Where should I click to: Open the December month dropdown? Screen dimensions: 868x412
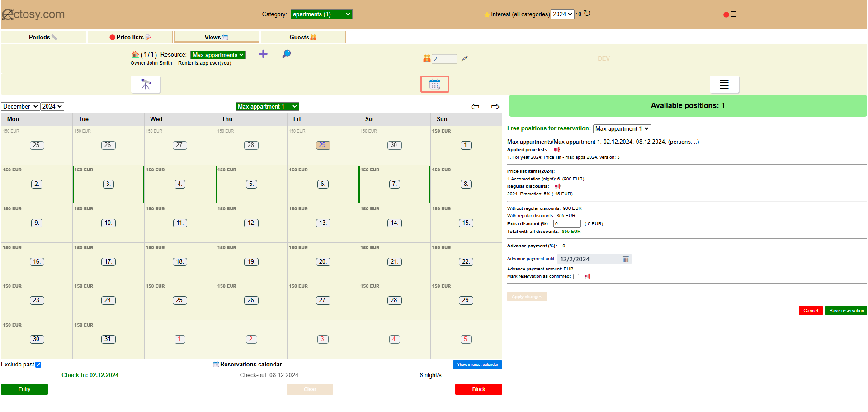20,106
